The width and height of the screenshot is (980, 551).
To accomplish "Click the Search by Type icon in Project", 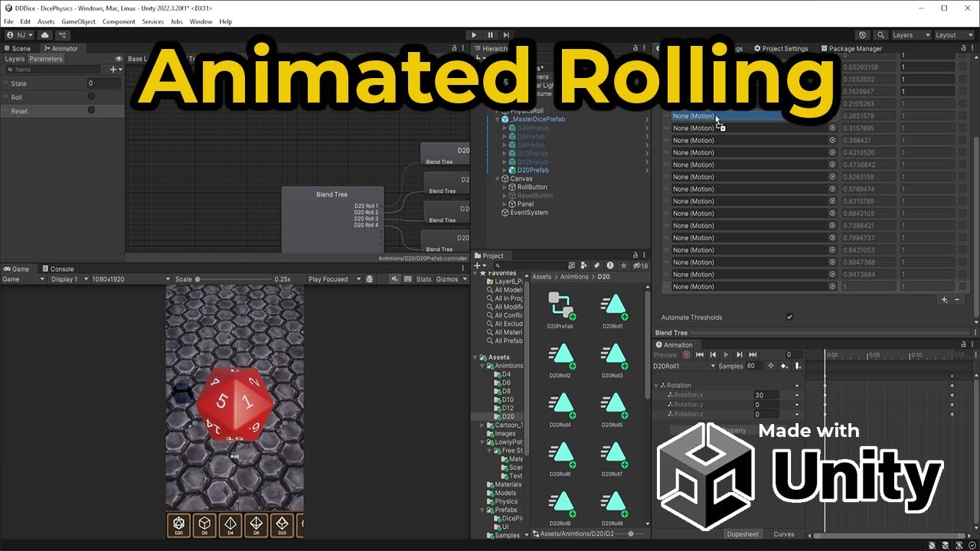I will pos(583,266).
